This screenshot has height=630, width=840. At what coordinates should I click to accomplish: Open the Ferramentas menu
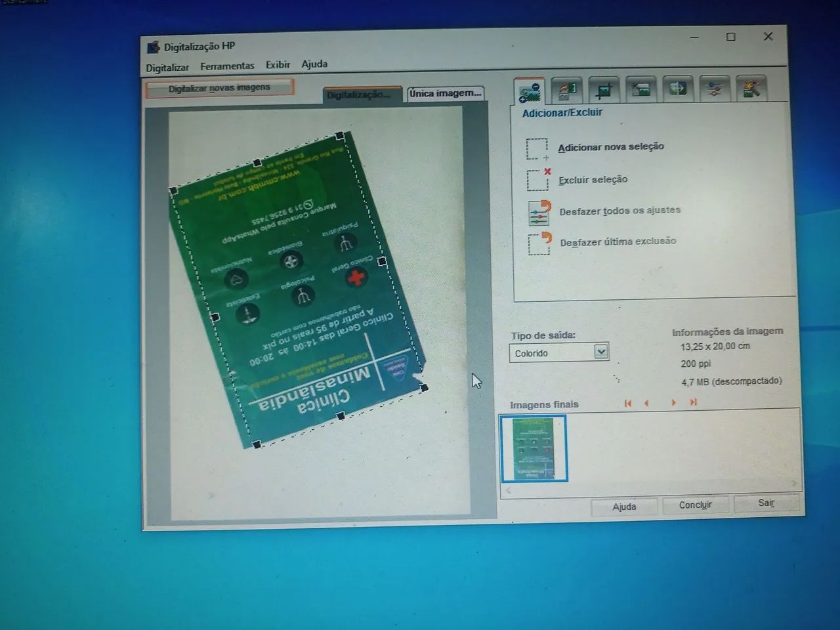click(x=227, y=66)
